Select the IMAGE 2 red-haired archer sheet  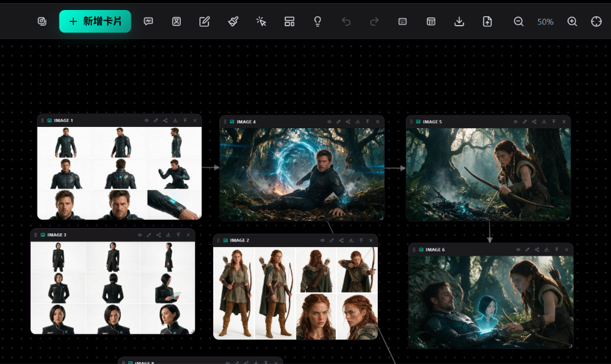coord(295,293)
